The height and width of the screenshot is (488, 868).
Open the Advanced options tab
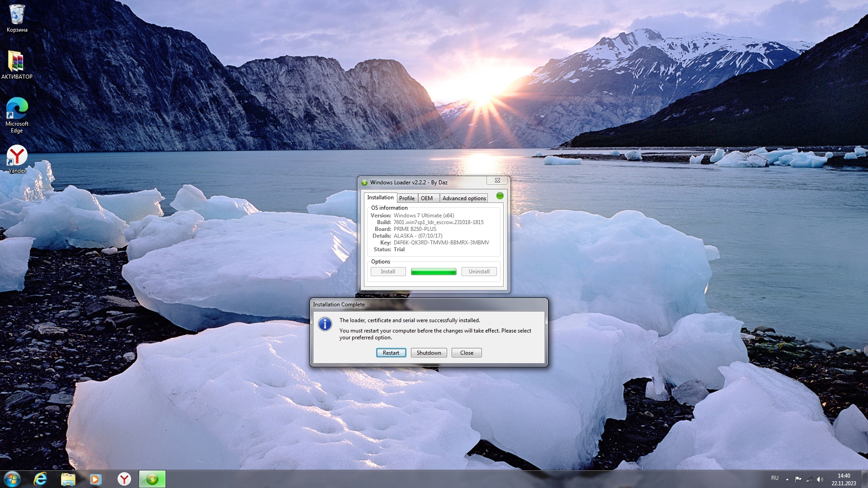tap(464, 198)
